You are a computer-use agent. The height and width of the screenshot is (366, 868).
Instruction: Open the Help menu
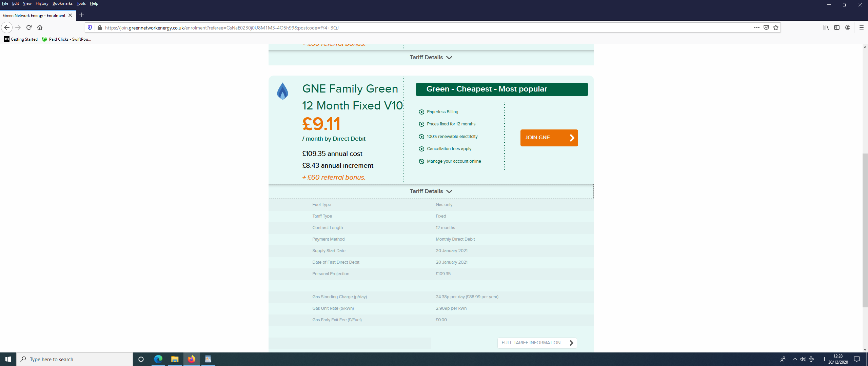94,3
